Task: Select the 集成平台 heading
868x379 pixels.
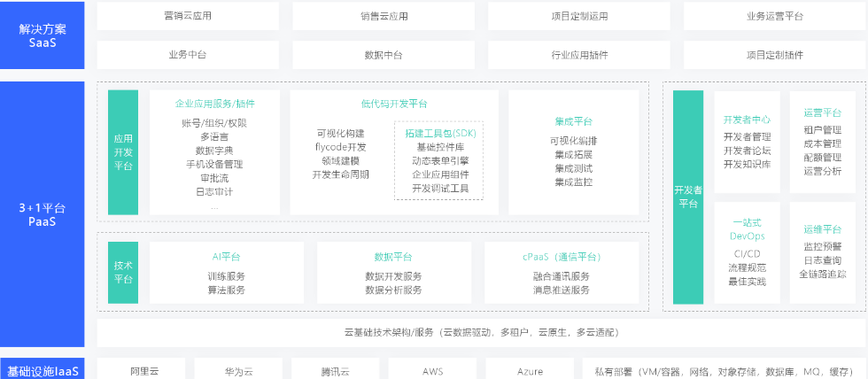Action: [x=573, y=121]
